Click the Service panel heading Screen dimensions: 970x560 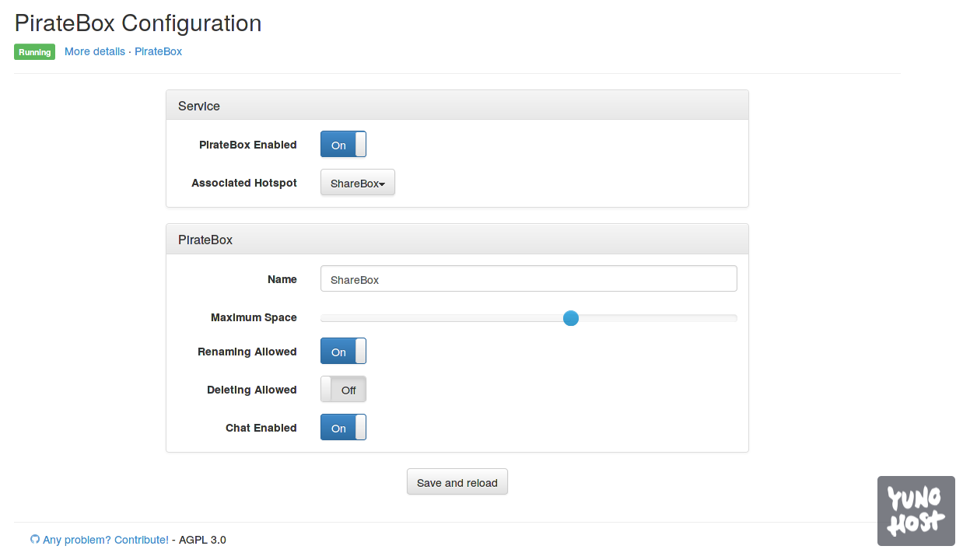[x=457, y=106]
